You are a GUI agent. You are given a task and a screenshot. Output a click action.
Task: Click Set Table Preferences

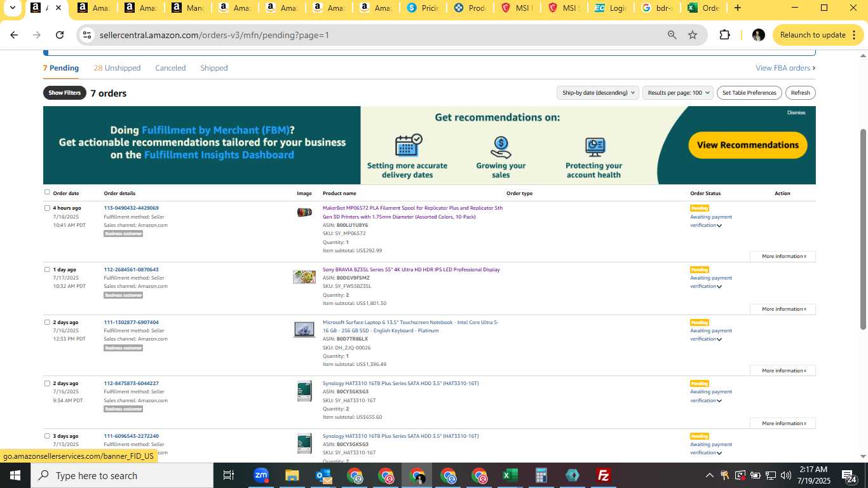pos(749,93)
